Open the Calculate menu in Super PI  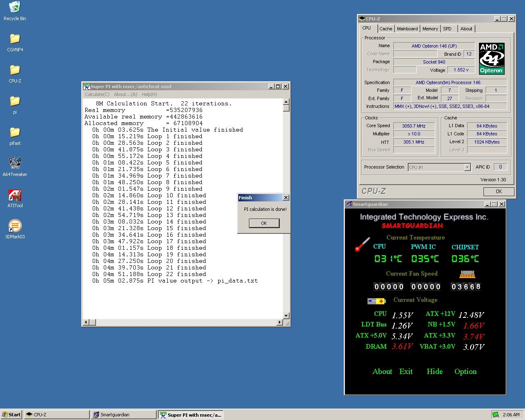97,94
